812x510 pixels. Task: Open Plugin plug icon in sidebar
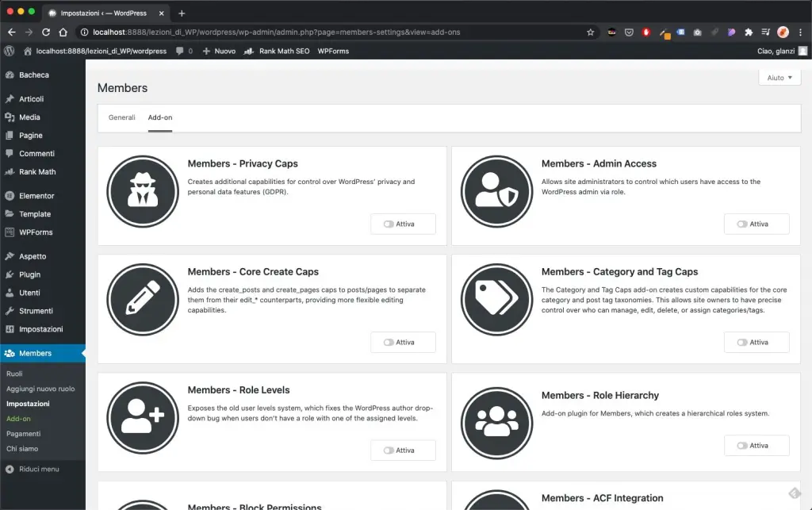tap(10, 274)
